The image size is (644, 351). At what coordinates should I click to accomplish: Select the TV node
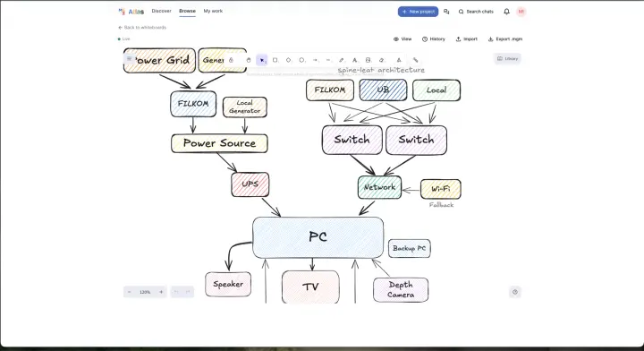tap(310, 287)
